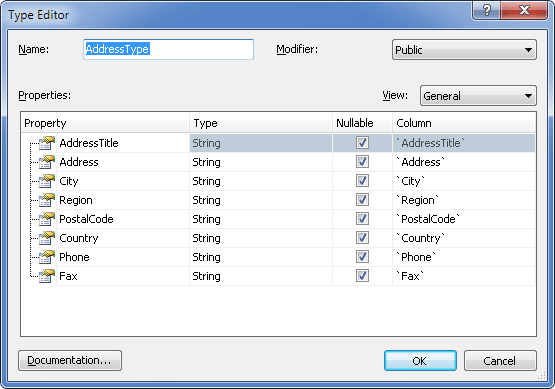This screenshot has height=389, width=555.
Task: Confirm with the OK button
Action: [x=420, y=361]
